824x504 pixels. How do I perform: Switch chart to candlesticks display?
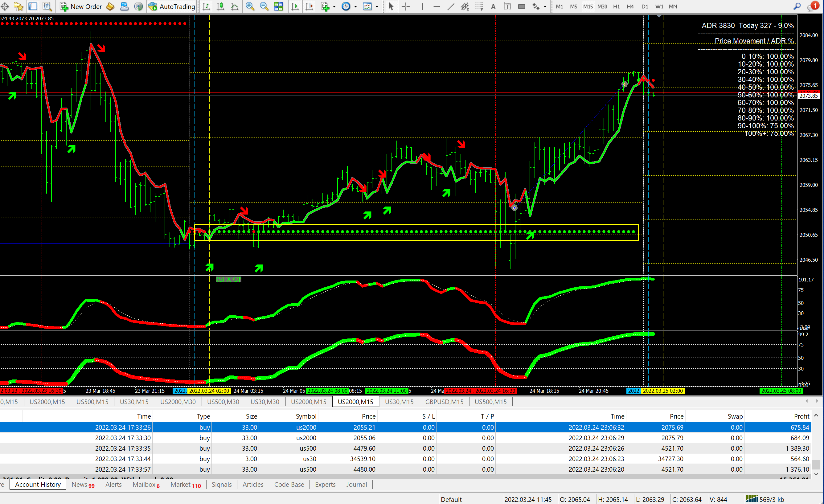click(220, 6)
